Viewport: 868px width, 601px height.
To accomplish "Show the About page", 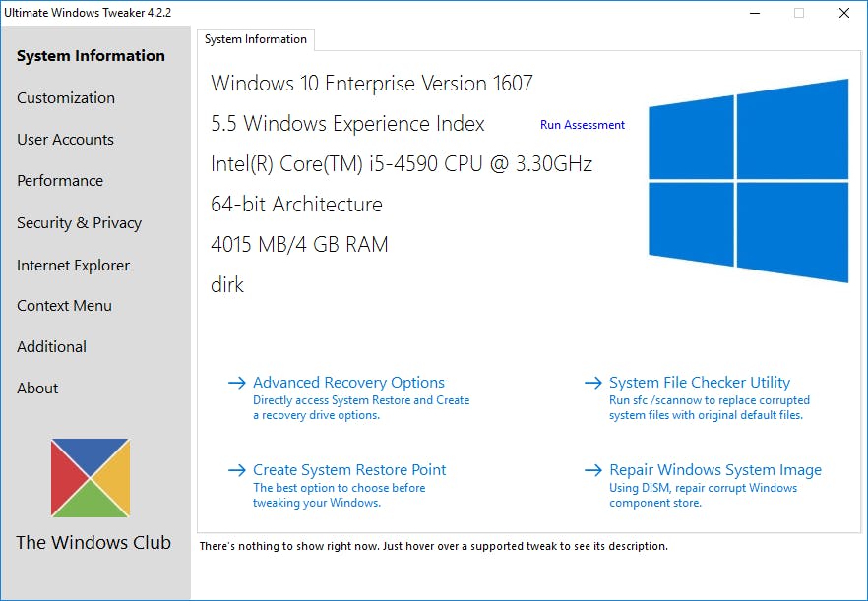I will (x=37, y=389).
